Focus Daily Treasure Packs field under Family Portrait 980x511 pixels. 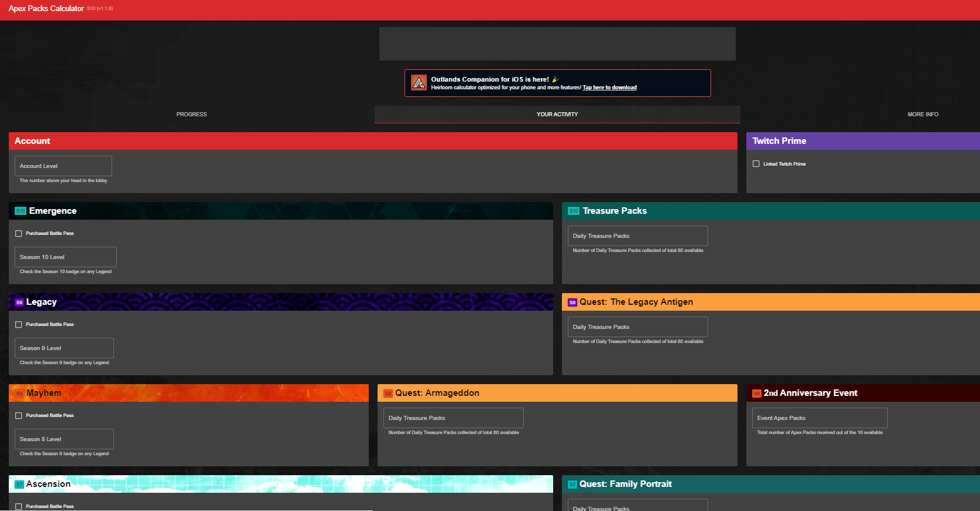tap(638, 505)
